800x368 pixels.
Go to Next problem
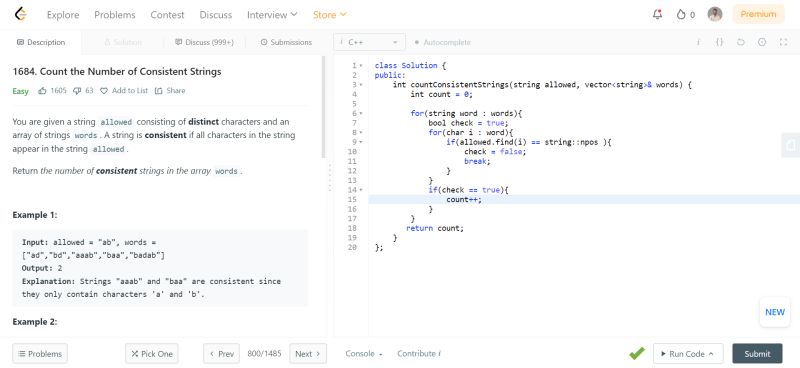click(x=308, y=354)
